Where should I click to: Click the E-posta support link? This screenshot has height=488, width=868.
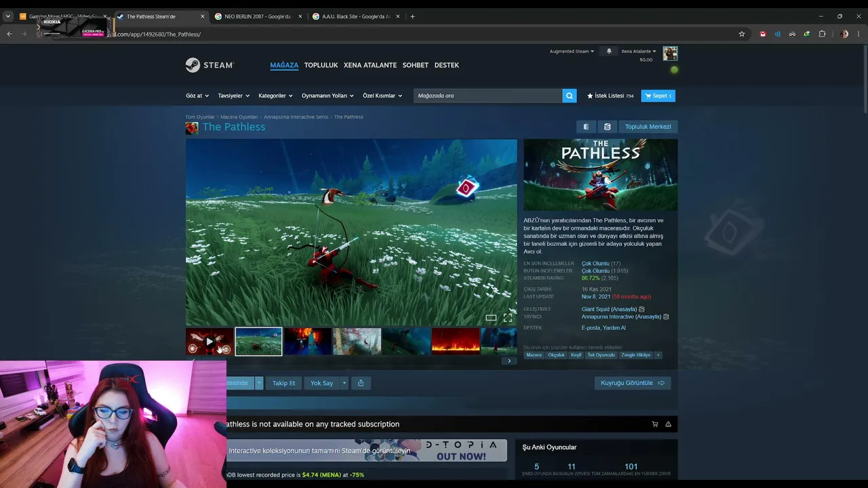(x=591, y=328)
